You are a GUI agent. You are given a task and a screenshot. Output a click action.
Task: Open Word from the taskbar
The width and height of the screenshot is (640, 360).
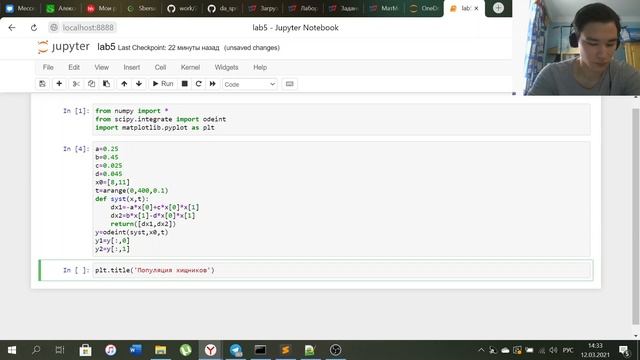pyautogui.click(x=136, y=350)
